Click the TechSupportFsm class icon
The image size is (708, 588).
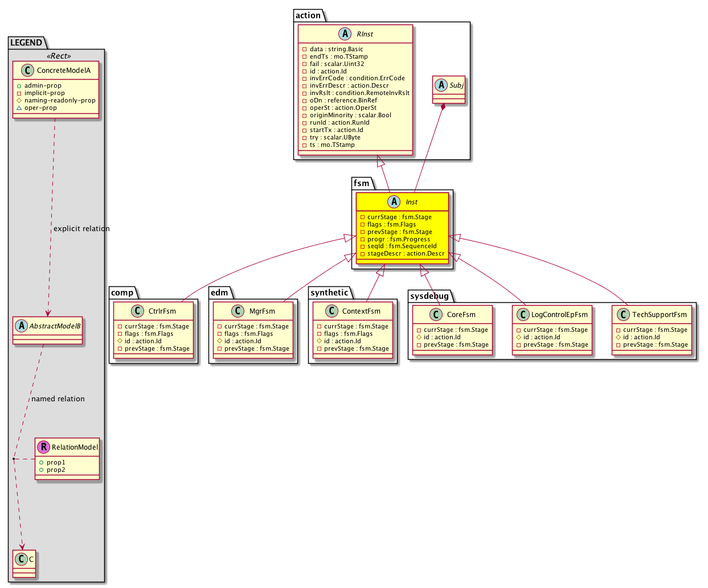(623, 314)
